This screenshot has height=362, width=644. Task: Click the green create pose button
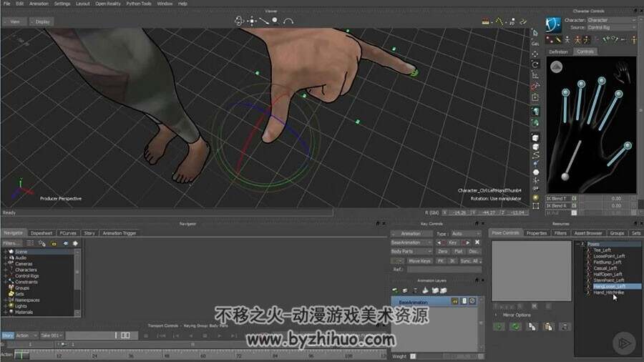tap(499, 327)
